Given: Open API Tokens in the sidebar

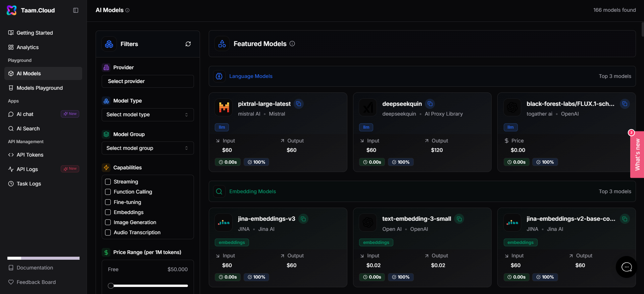Looking at the screenshot, I should point(30,155).
